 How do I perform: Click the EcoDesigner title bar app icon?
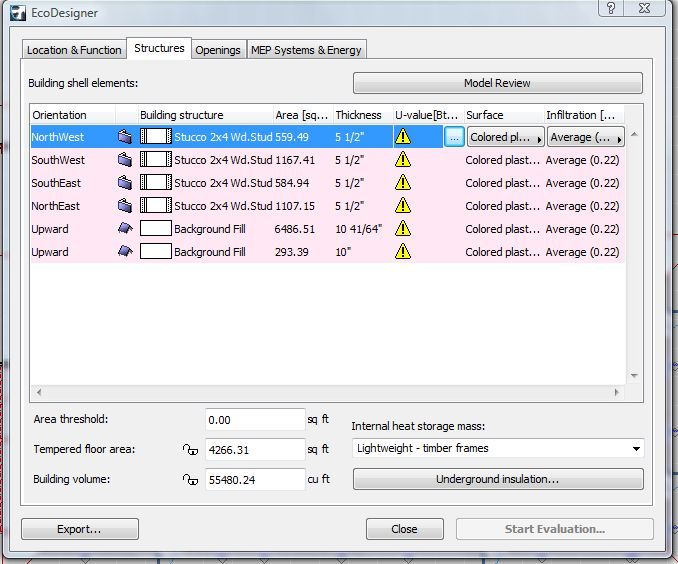click(x=18, y=13)
